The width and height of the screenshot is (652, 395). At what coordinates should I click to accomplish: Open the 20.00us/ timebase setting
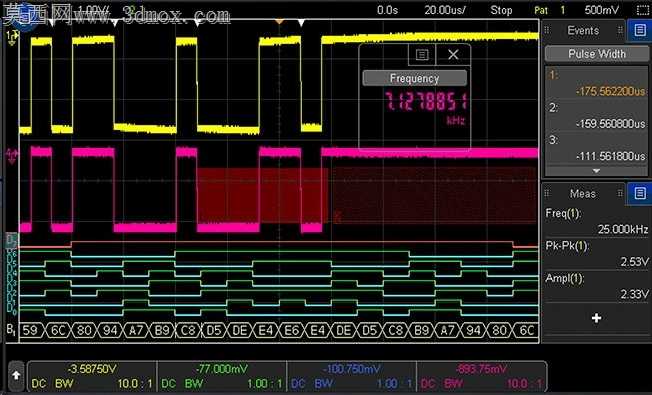tap(445, 10)
